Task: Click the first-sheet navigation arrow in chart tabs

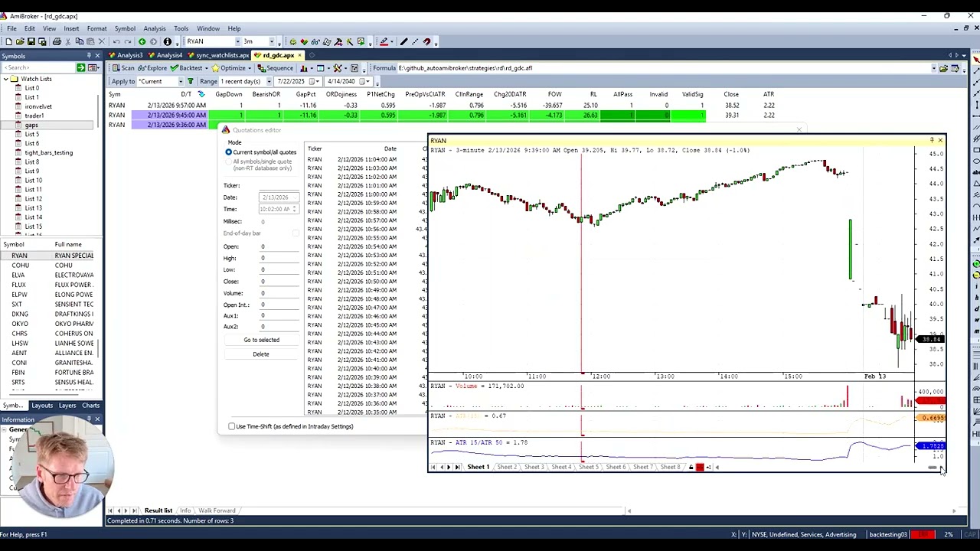Action: click(433, 467)
